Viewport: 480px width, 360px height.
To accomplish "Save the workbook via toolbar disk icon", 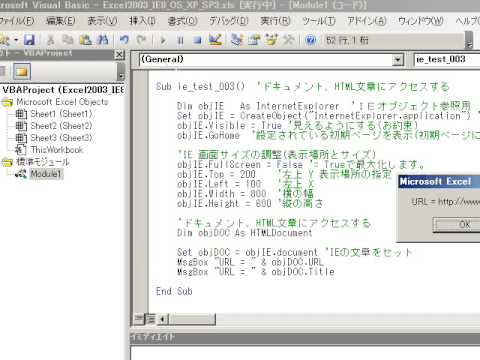I will pyautogui.click(x=29, y=40).
